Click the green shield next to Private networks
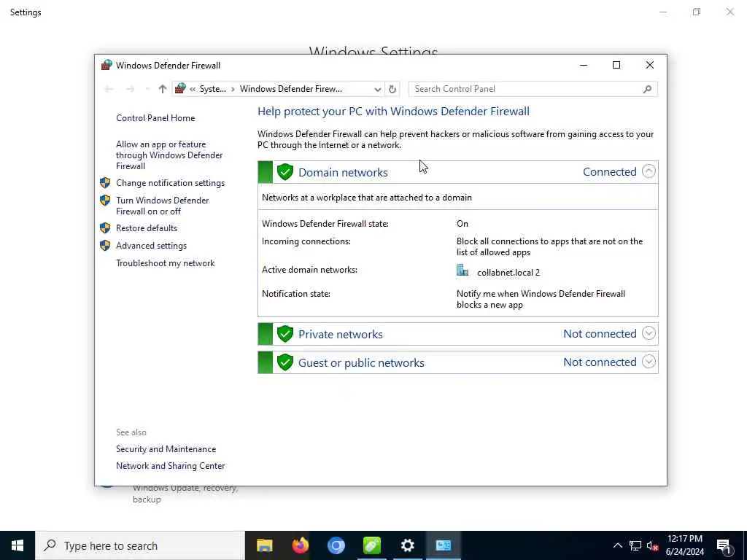 pos(285,334)
